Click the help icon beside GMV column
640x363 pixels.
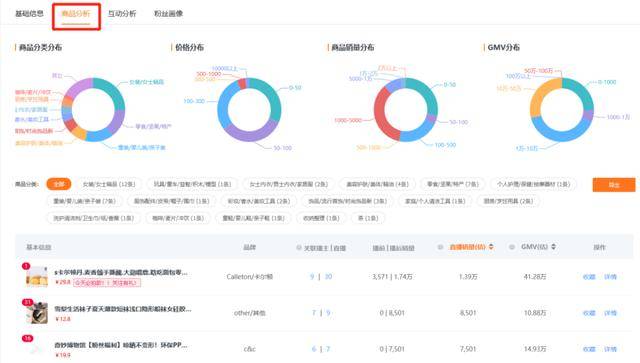pyautogui.click(x=512, y=247)
